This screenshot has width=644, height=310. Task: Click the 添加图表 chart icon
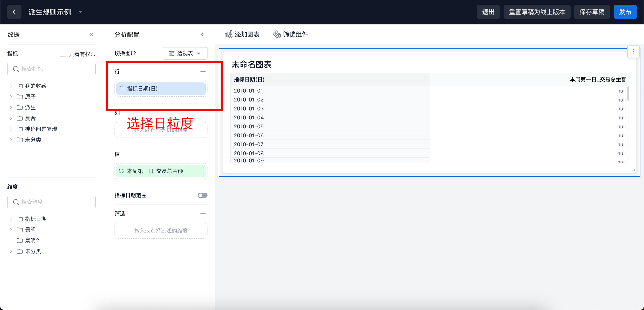228,34
